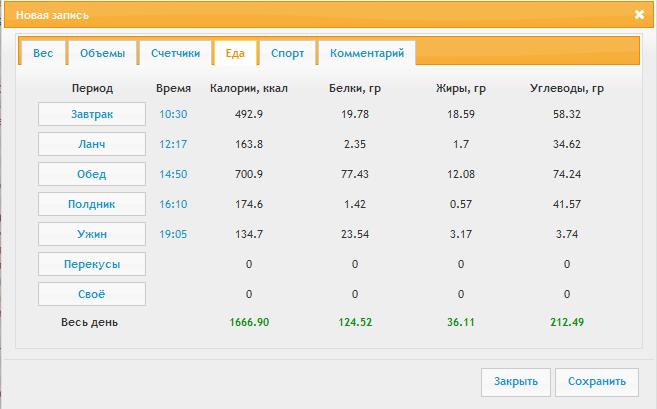
Task: Select the Счетчики tab
Action: coord(175,53)
